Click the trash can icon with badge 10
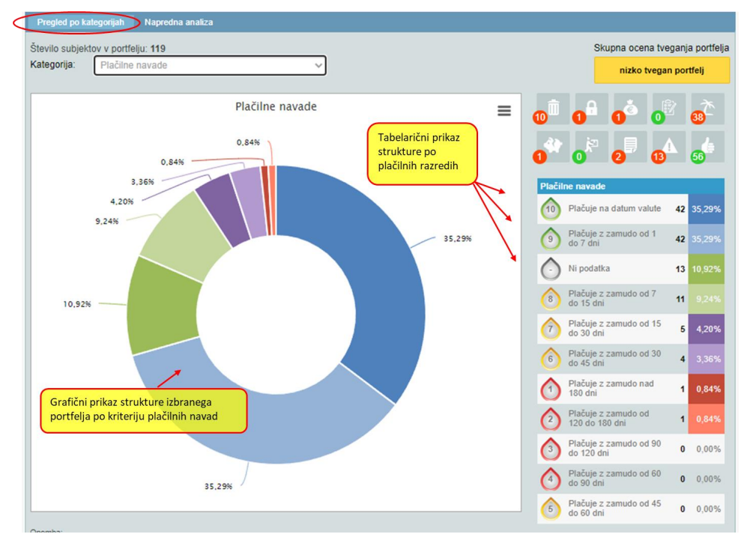Image resolution: width=756 pixels, height=543 pixels. click(553, 109)
